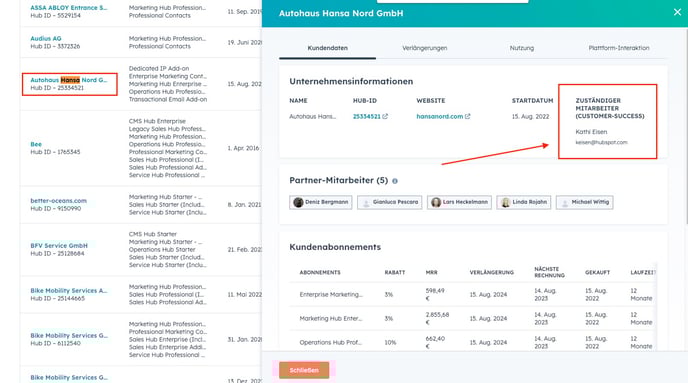Image resolution: width=688 pixels, height=383 pixels.
Task: Click the MRR value 2.855,68 €
Action: [x=437, y=319]
